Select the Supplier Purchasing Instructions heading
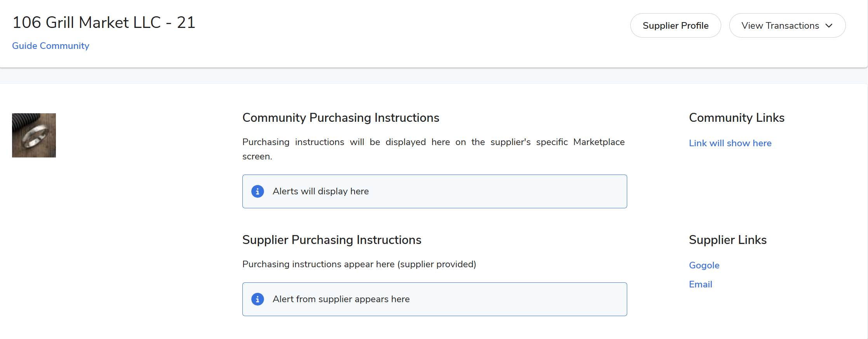This screenshot has width=868, height=339. tap(332, 240)
